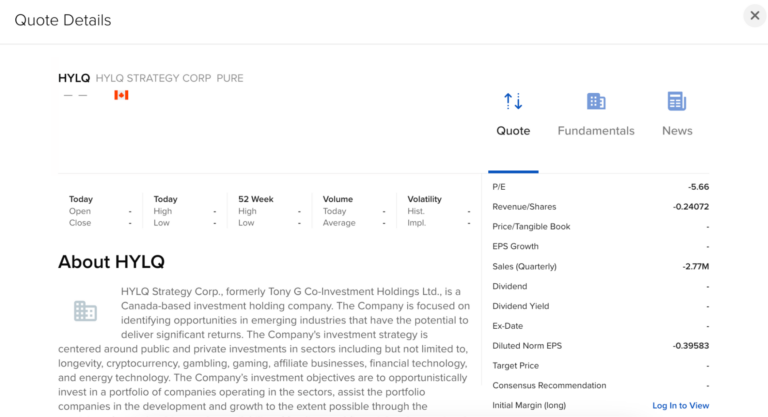The width and height of the screenshot is (768, 417).
Task: Switch to the Quote tab label
Action: click(x=513, y=131)
